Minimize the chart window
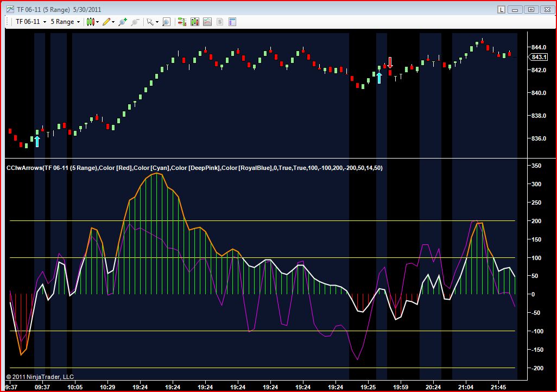Screen dimensions: 557x392 [x=515, y=10]
